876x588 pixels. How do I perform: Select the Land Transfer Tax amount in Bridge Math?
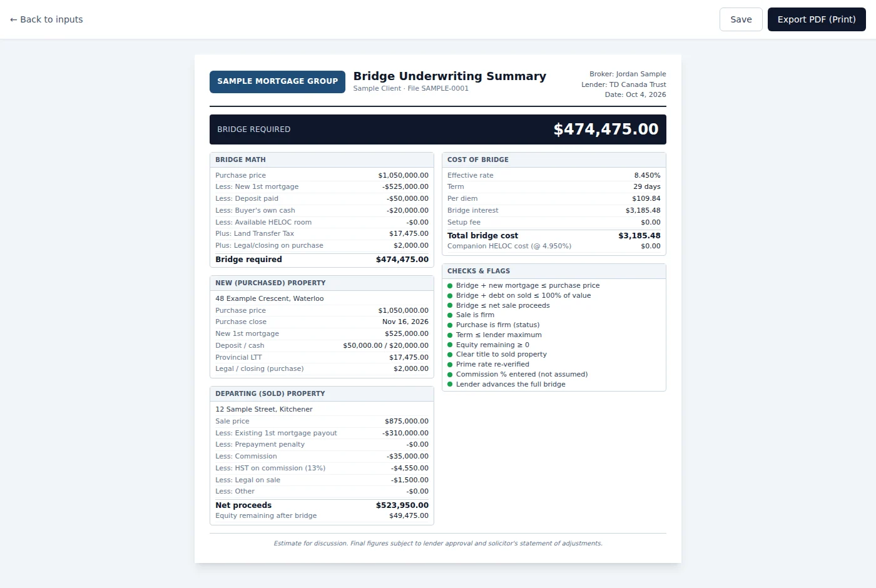pyautogui.click(x=409, y=233)
